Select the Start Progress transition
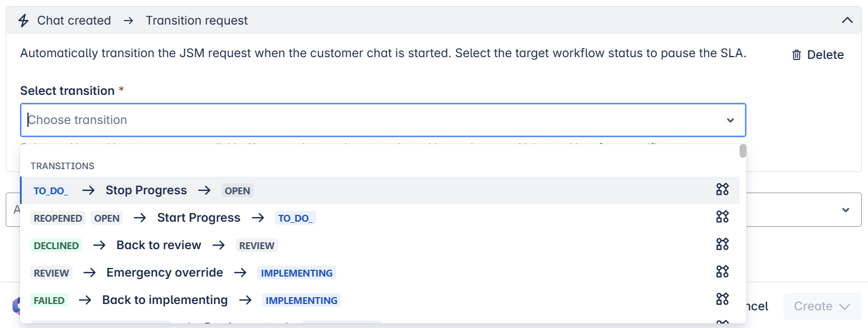868x328 pixels. pos(199,218)
